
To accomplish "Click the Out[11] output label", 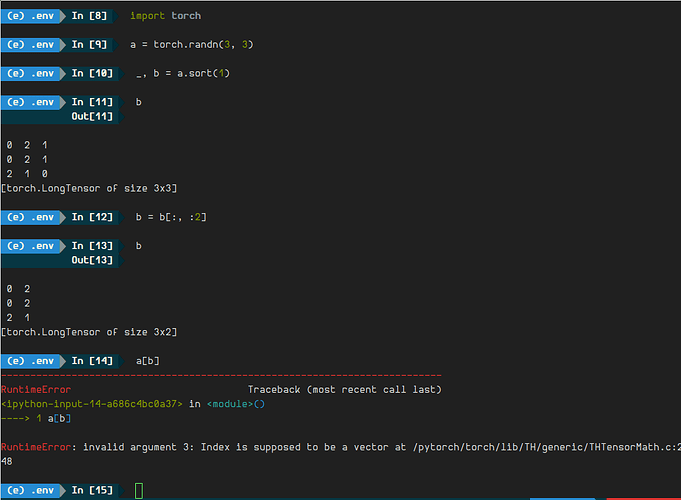I will [92, 116].
